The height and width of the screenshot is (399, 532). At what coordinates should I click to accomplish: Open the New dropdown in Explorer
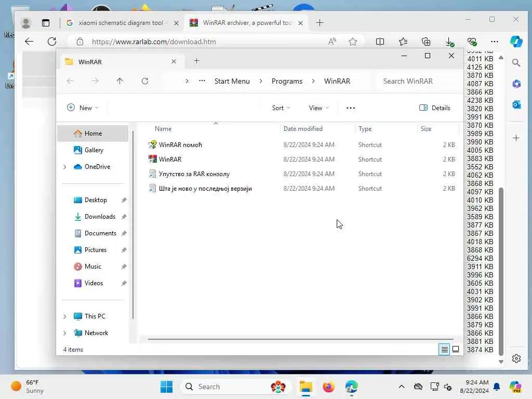83,108
